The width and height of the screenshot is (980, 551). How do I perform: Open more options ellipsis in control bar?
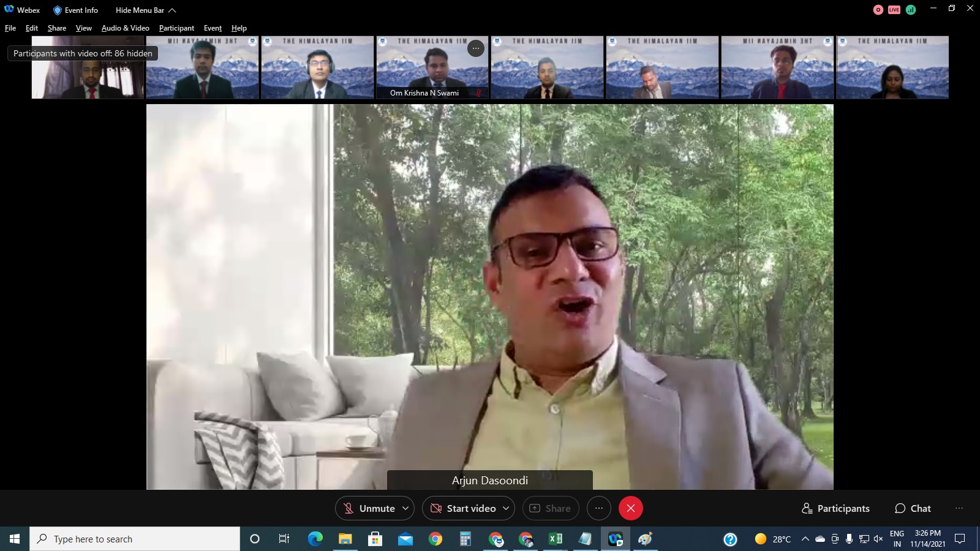[599, 508]
